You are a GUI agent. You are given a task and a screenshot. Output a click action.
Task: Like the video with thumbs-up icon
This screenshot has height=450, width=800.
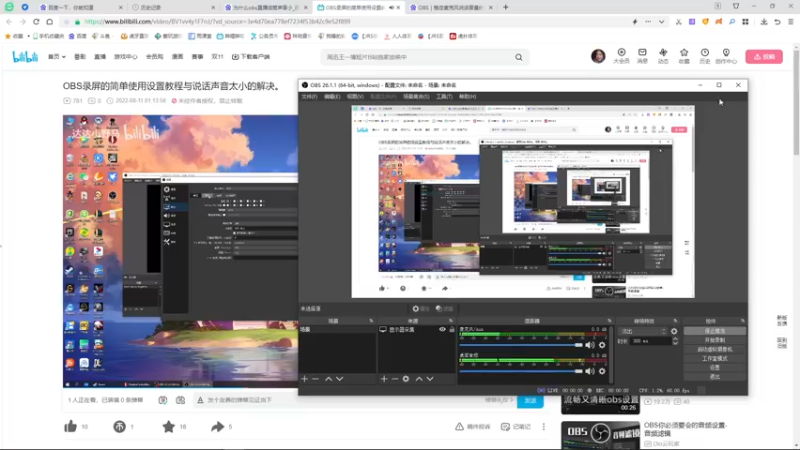(70, 427)
